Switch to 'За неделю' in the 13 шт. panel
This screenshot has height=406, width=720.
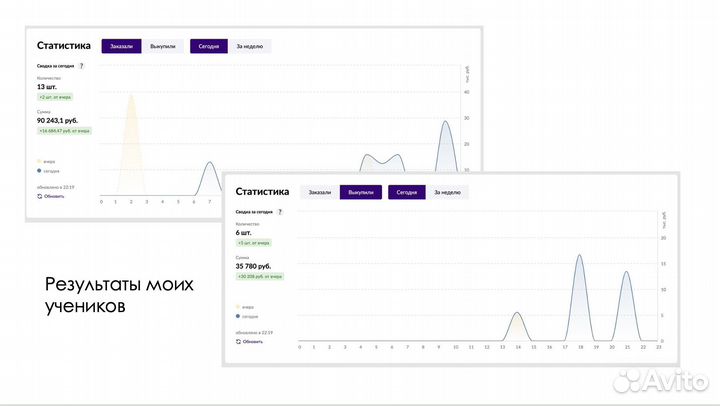click(x=249, y=46)
